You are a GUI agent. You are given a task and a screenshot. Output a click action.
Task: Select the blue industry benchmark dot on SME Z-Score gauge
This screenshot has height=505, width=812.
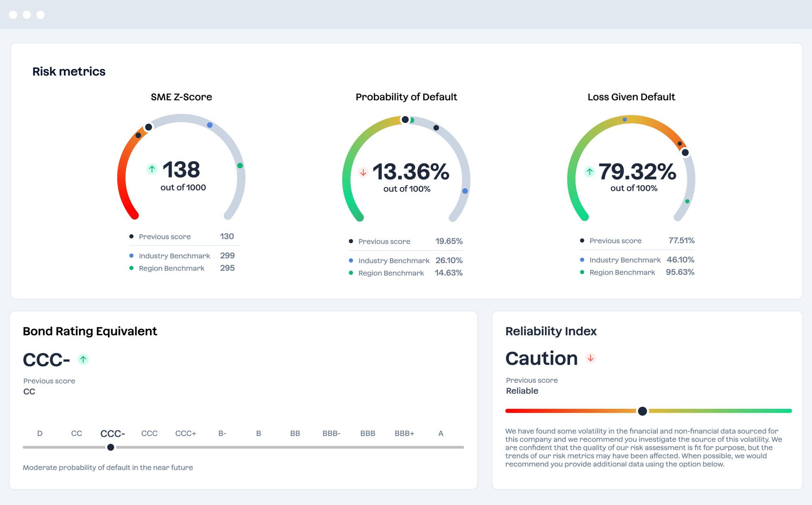[x=210, y=125]
